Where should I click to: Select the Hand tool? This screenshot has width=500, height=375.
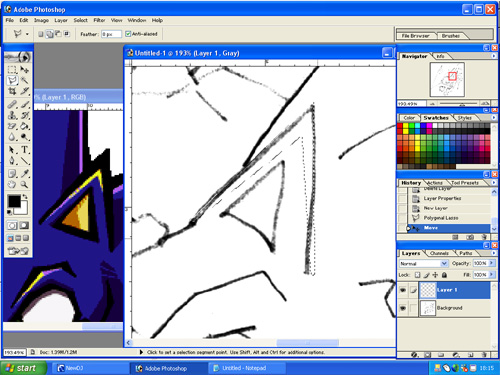[x=12, y=184]
